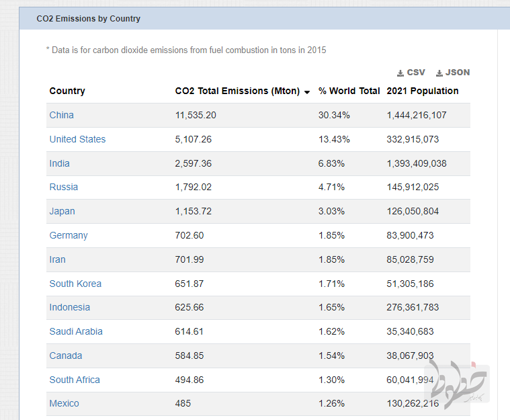Click Indonesia's population 276,361,783
510x420 pixels.
click(x=413, y=307)
